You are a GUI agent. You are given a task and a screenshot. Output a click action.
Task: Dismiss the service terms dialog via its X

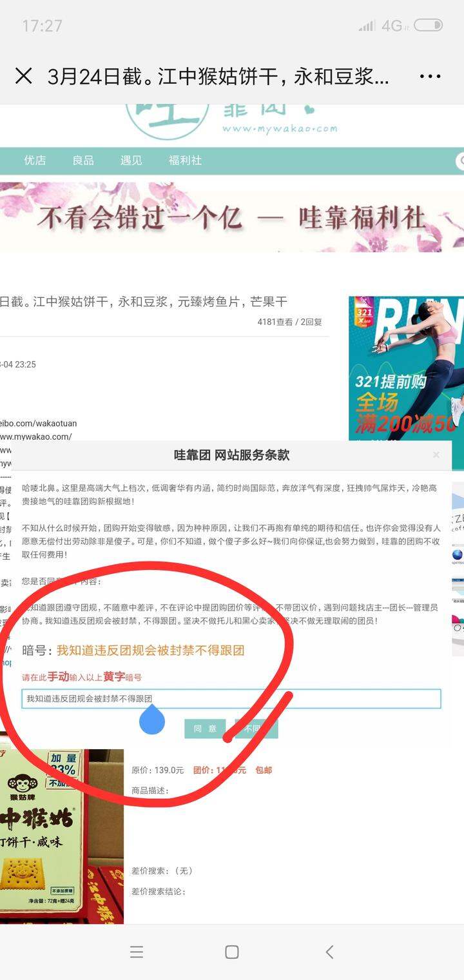(436, 455)
